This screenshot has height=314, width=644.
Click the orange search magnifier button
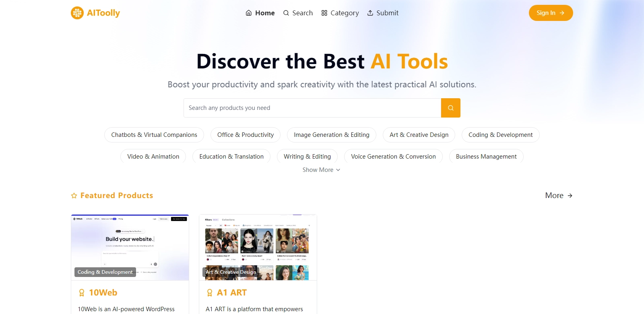(451, 108)
